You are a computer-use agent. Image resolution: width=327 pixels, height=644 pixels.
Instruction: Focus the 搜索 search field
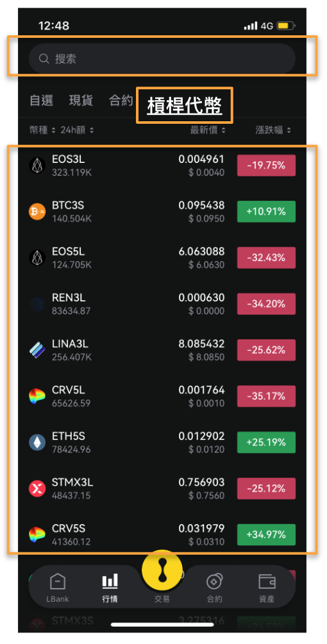click(162, 59)
